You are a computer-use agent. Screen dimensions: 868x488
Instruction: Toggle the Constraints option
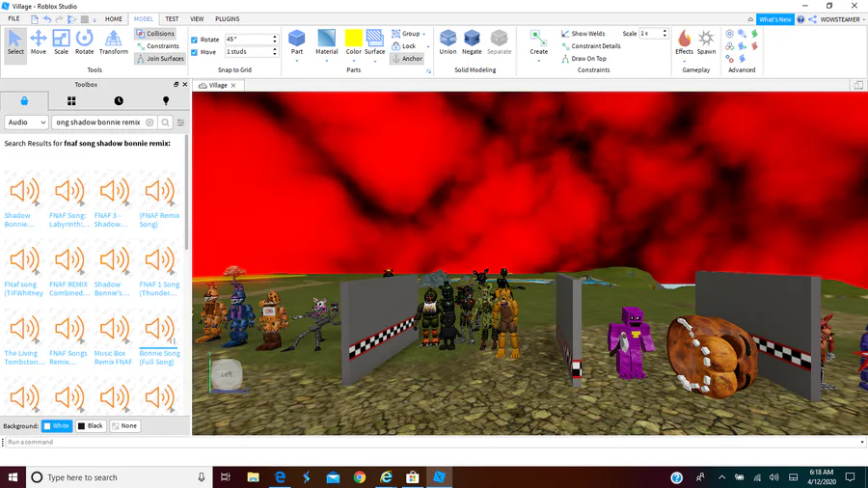pos(158,46)
